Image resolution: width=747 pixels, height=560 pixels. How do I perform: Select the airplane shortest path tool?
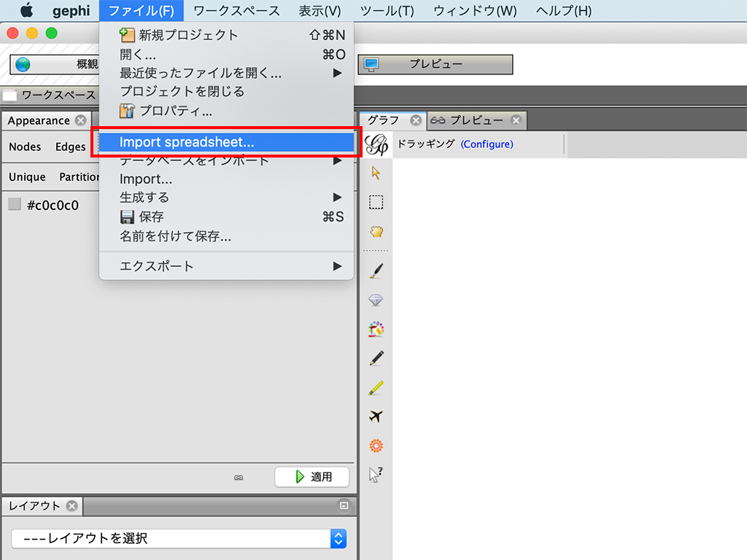click(376, 416)
